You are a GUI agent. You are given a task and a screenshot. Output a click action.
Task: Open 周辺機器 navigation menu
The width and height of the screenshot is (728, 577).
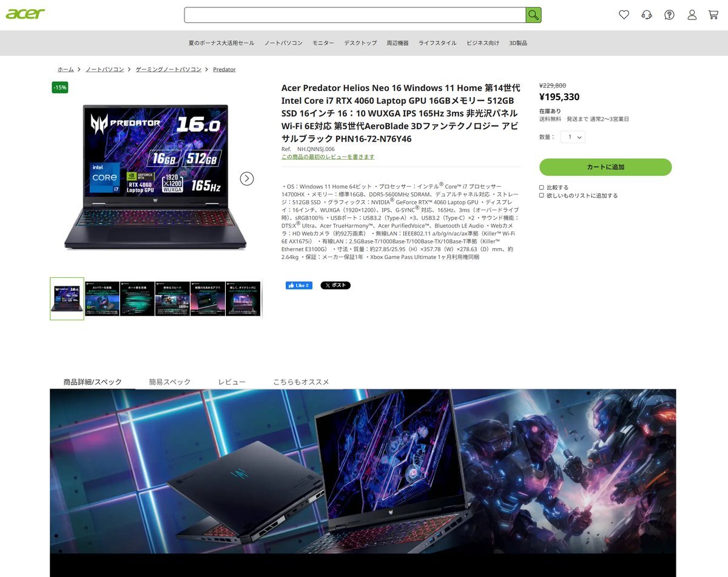point(397,43)
